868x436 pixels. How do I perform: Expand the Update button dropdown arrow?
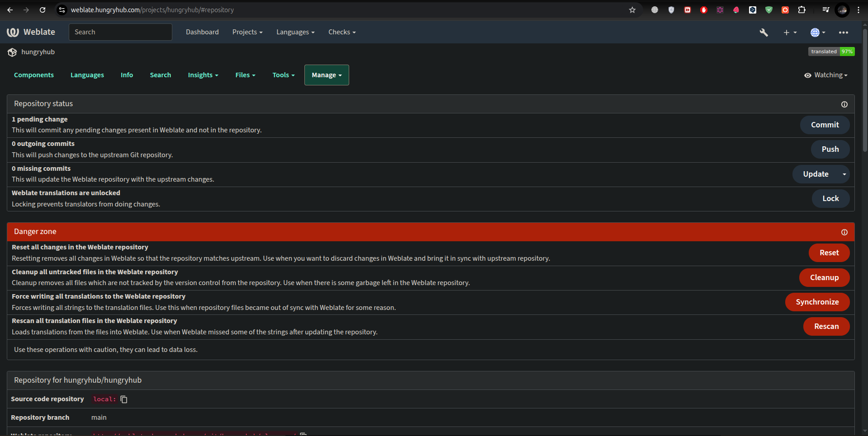[844, 174]
